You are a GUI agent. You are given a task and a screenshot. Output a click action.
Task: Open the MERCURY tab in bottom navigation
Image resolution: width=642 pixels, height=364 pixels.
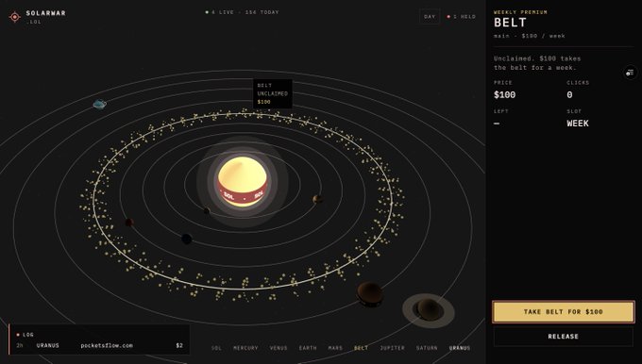click(x=245, y=348)
